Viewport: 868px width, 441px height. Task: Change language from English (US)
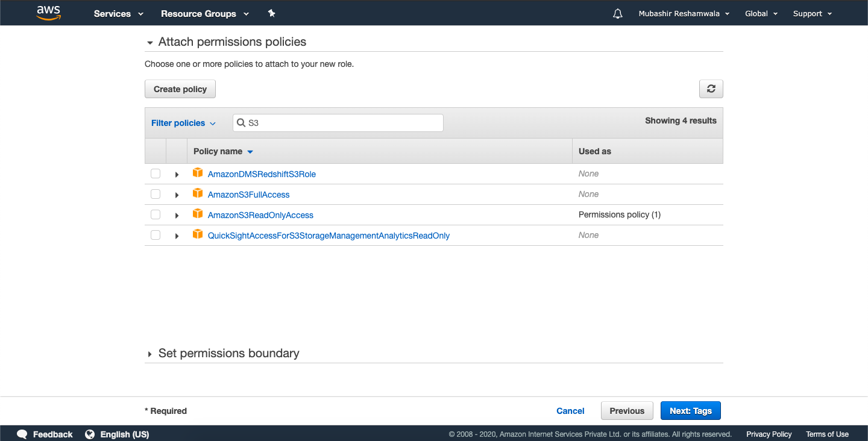point(125,434)
